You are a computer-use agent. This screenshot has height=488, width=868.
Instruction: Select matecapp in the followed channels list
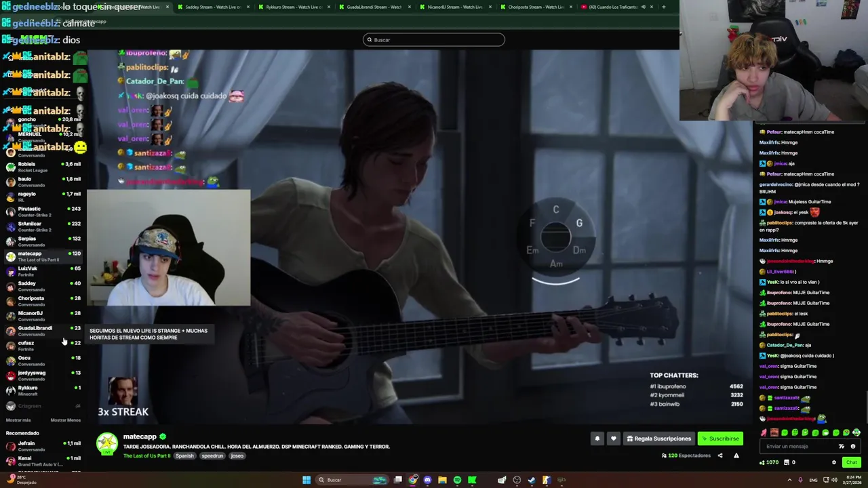point(42,256)
